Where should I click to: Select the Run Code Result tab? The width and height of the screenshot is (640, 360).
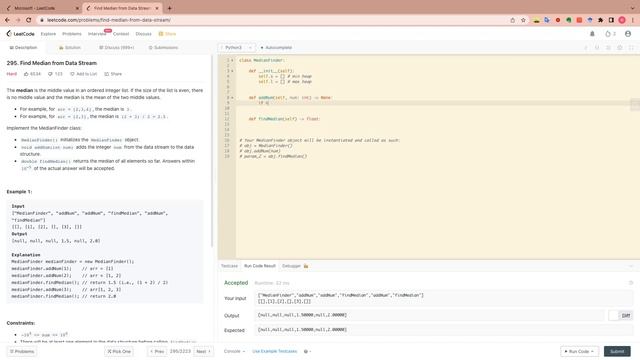coord(260,266)
